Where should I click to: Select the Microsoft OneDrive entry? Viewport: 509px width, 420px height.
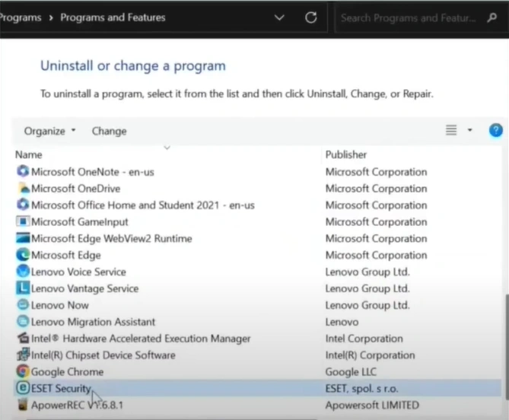coord(75,188)
